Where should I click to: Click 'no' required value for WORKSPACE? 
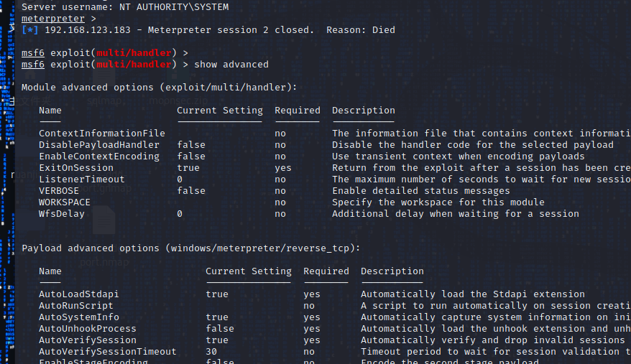coord(280,202)
